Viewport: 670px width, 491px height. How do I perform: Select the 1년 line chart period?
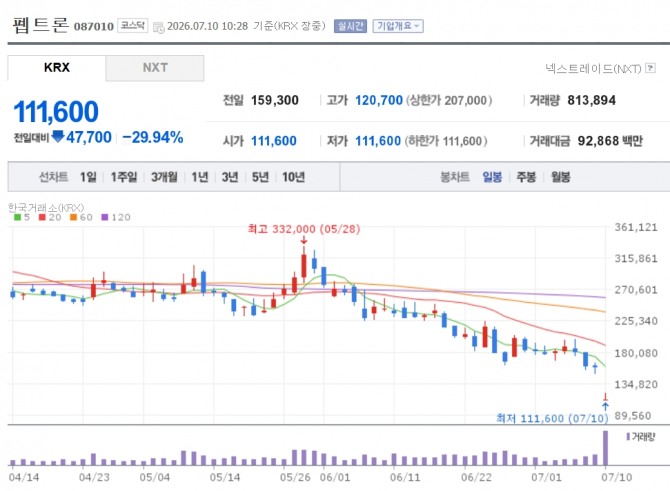tap(200, 176)
